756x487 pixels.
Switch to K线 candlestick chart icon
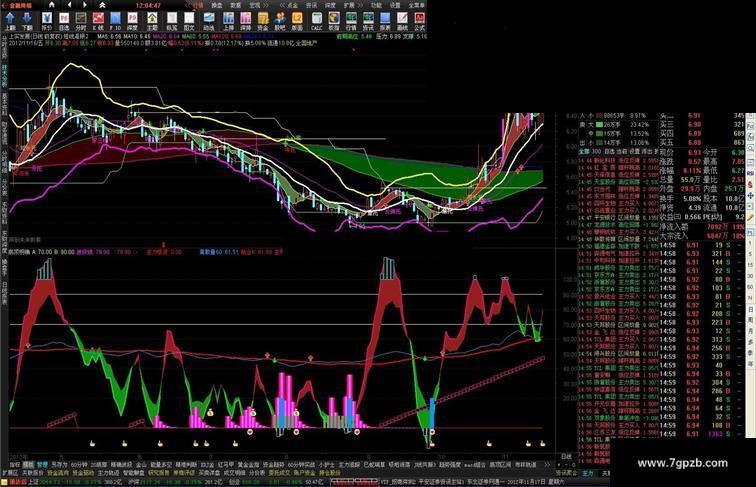point(98,19)
